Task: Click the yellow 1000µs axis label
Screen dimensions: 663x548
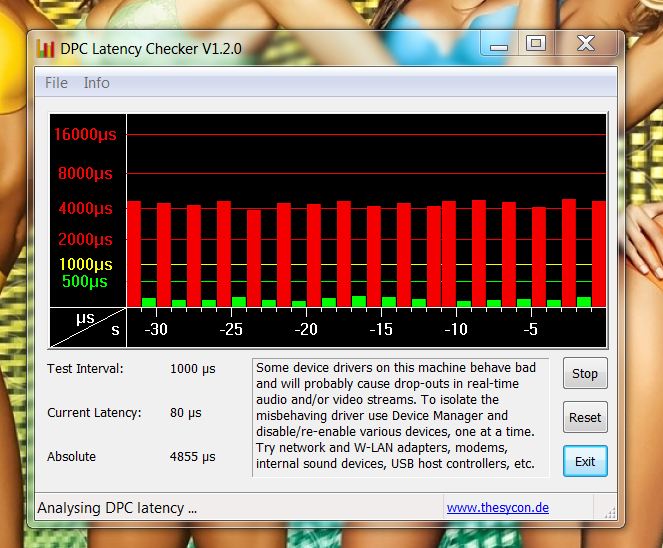Action: pyautogui.click(x=85, y=264)
